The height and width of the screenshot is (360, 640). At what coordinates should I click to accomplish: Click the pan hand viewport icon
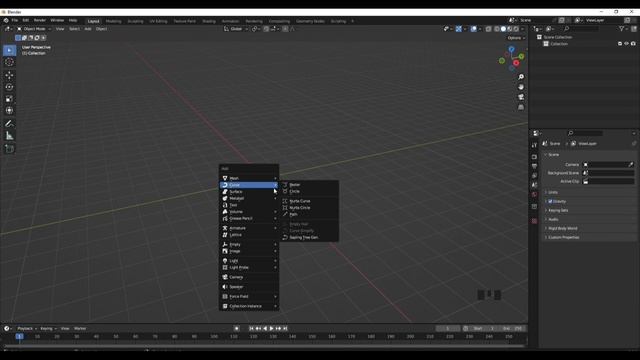pos(521,87)
